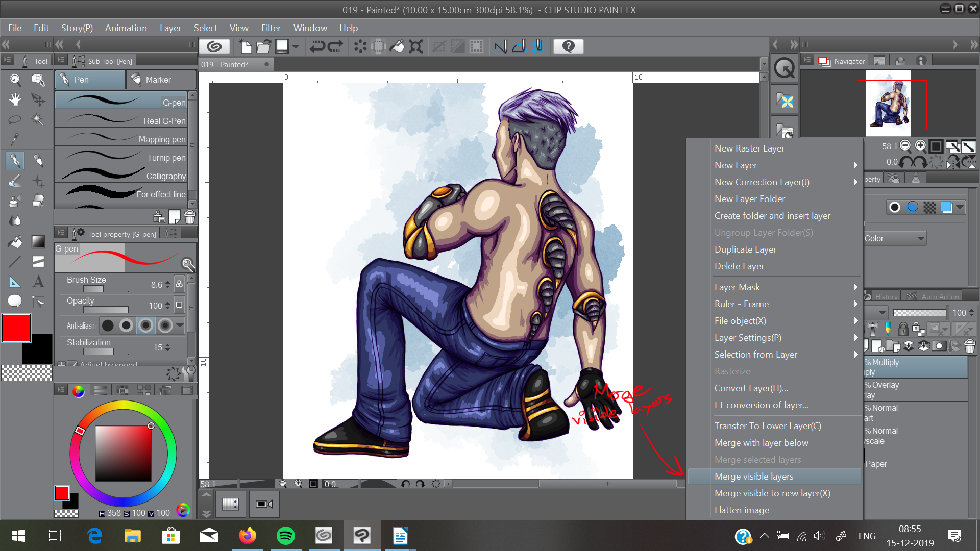
Task: Click the CLIP STUDIO launcher icon
Action: [x=214, y=46]
